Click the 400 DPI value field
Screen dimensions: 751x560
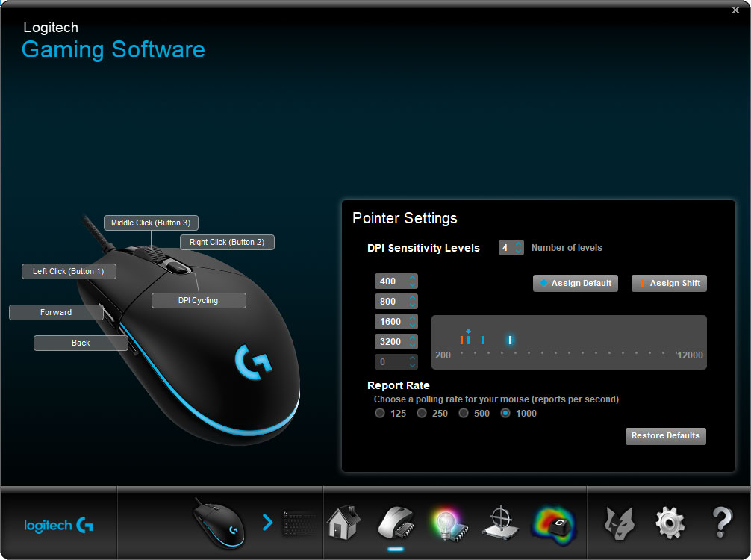point(396,281)
